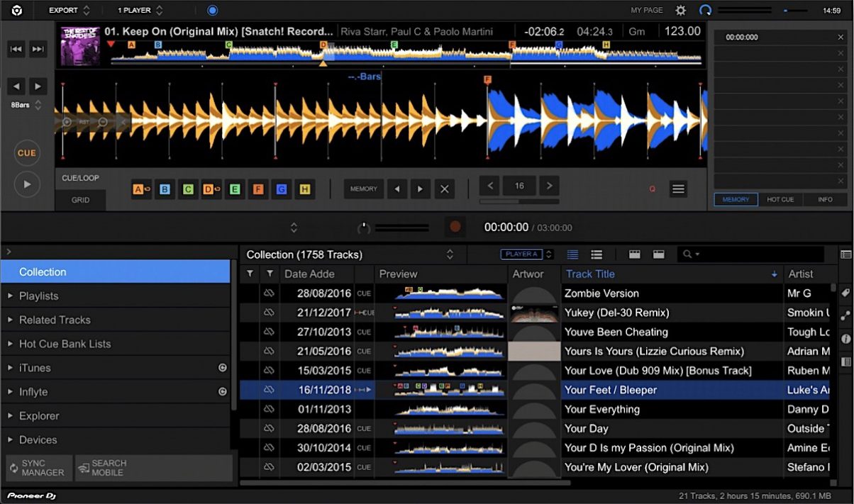854x504 pixels.
Task: Switch browser to detailed list view icon
Action: coord(597,254)
